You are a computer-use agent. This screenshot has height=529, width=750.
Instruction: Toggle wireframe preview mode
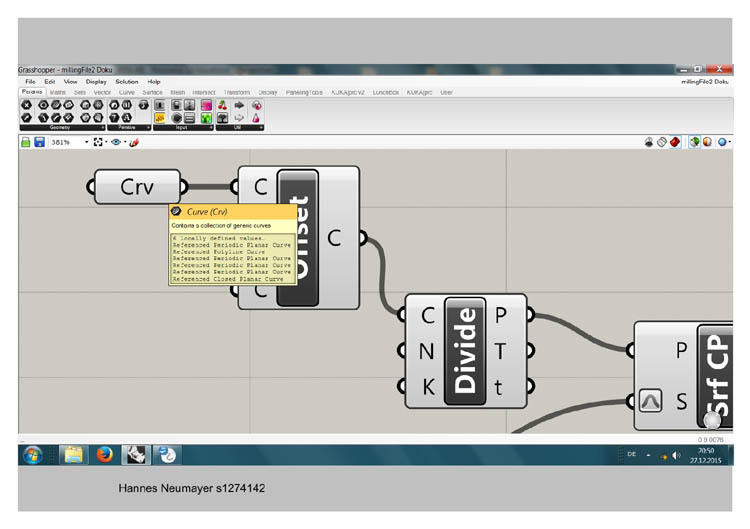coord(662,142)
